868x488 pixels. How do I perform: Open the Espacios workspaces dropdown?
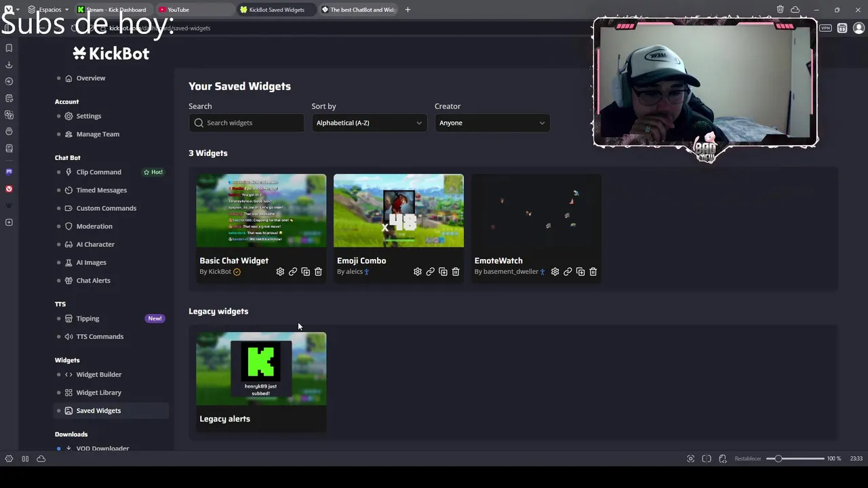[x=49, y=9]
